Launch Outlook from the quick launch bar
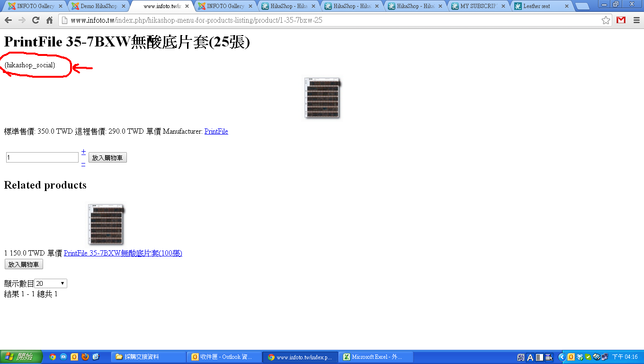Screen dimensions: 644x364 click(74, 357)
